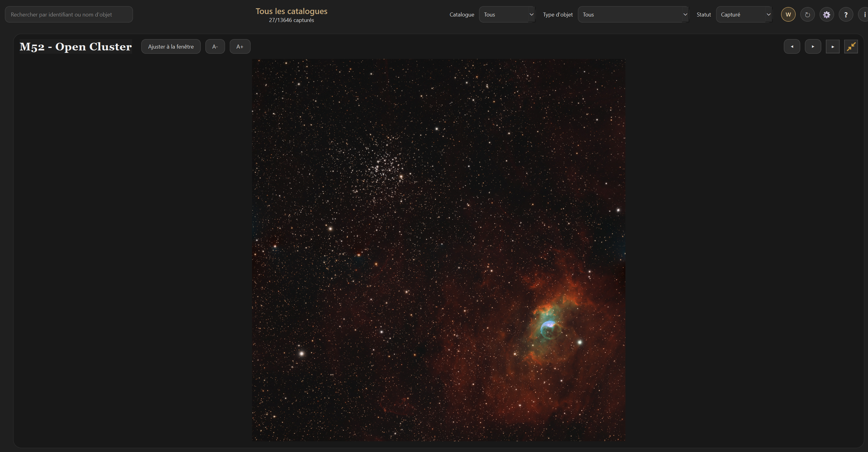Viewport: 868px width, 452px height.
Task: Click the circular refresh arrow icon
Action: (x=807, y=14)
